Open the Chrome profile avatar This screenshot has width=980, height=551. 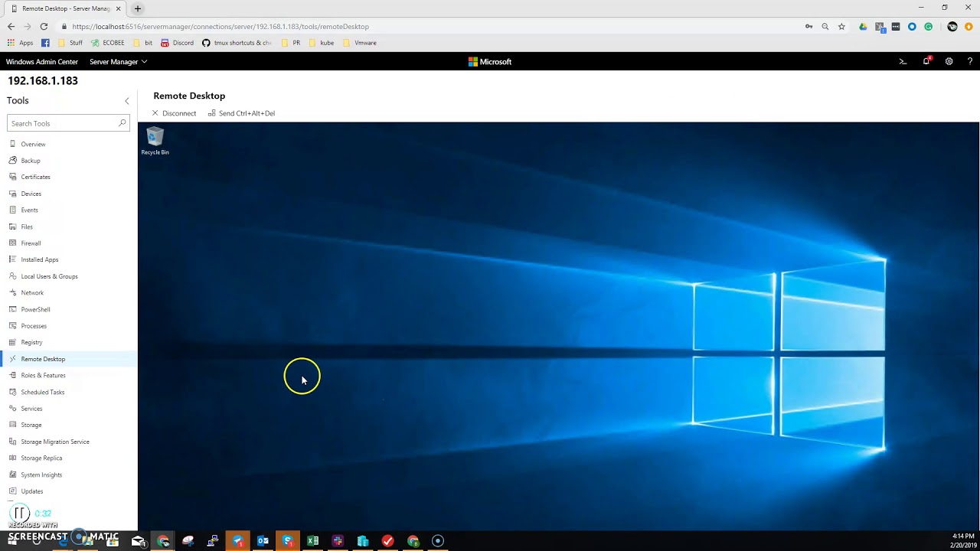pyautogui.click(x=952, y=26)
